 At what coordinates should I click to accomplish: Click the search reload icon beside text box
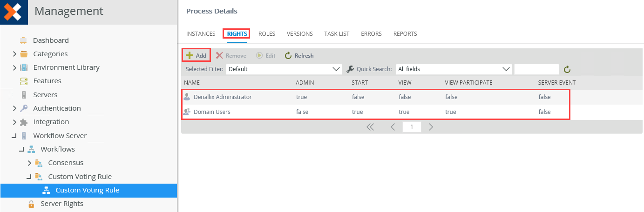click(567, 70)
